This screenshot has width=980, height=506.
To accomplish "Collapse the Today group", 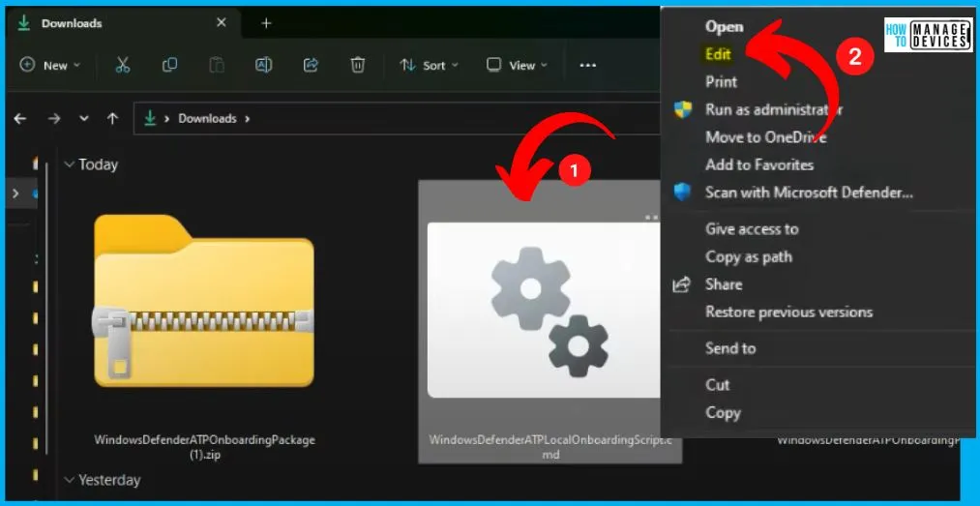I will (69, 164).
